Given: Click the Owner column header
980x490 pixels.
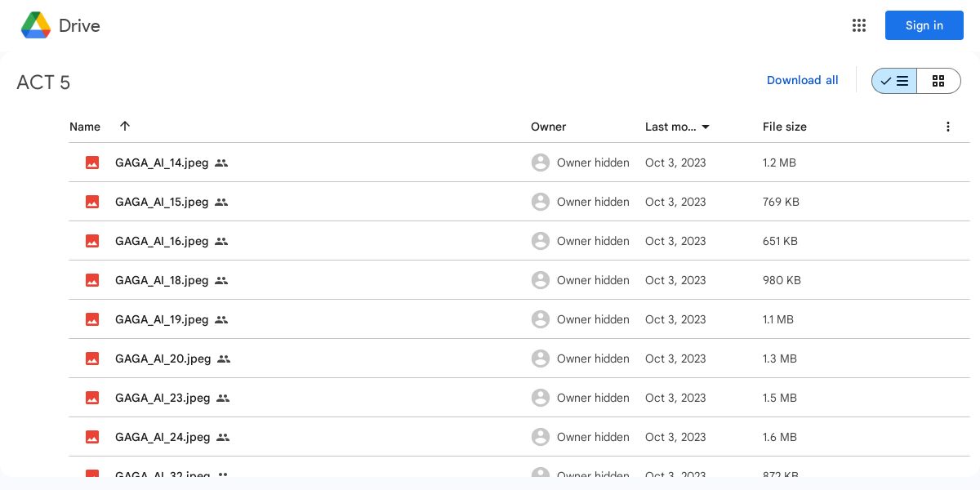Looking at the screenshot, I should coord(548,127).
